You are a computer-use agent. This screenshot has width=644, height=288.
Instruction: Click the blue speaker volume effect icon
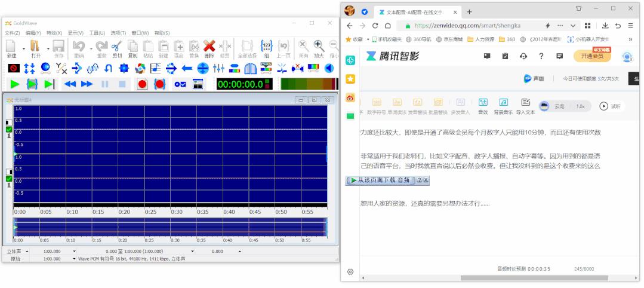tap(329, 68)
